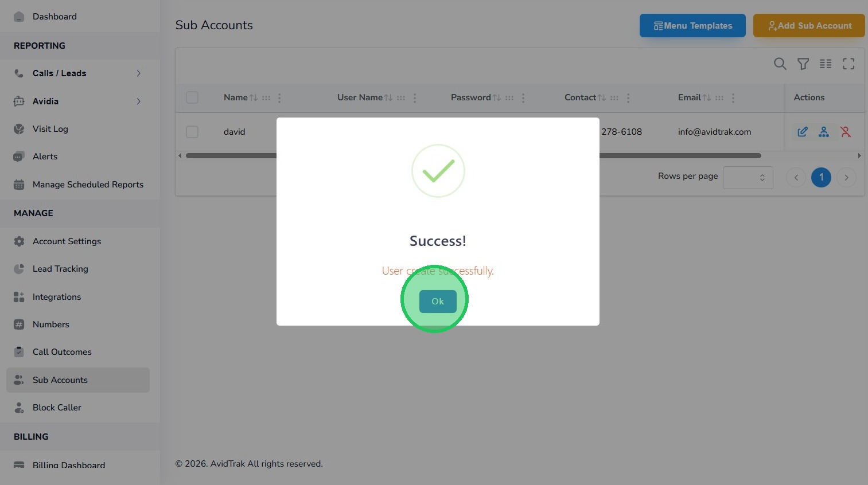Image resolution: width=868 pixels, height=485 pixels.
Task: Open the permissions icon for david
Action: [x=824, y=132]
